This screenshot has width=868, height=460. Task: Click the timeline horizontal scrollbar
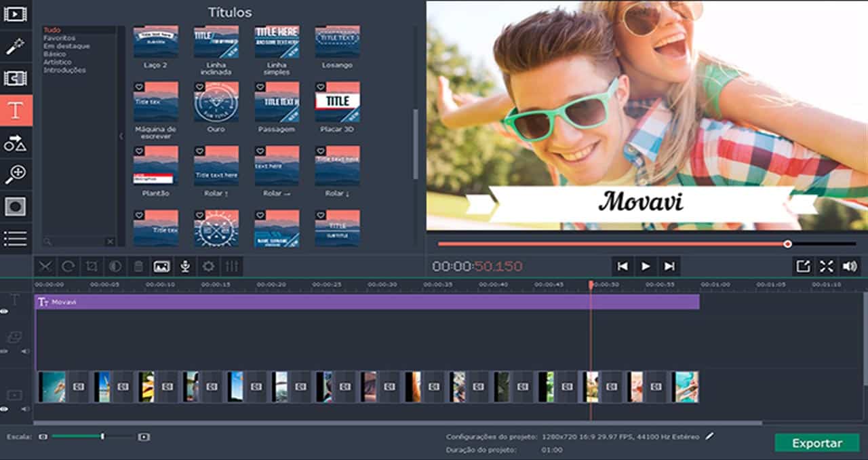pos(399,423)
